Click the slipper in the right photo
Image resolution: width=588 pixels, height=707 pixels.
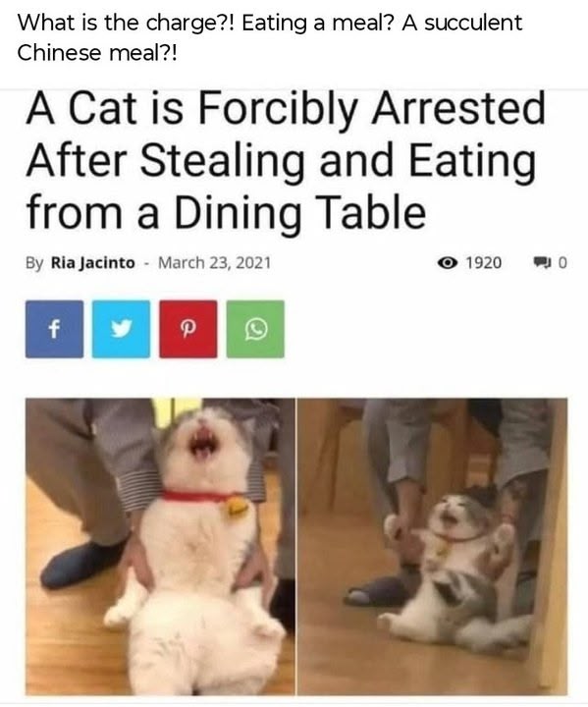coord(380,591)
